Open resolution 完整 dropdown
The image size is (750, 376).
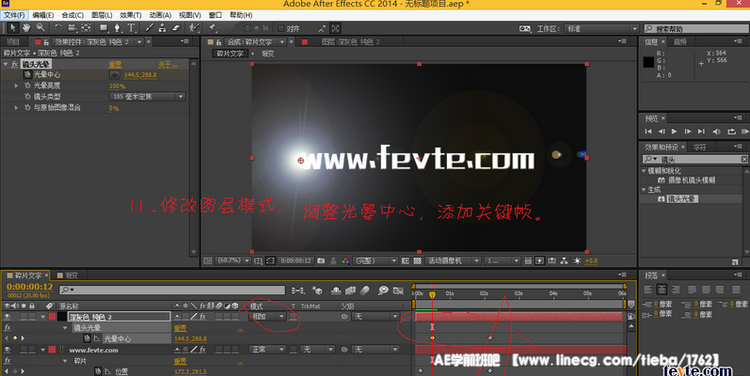375,261
